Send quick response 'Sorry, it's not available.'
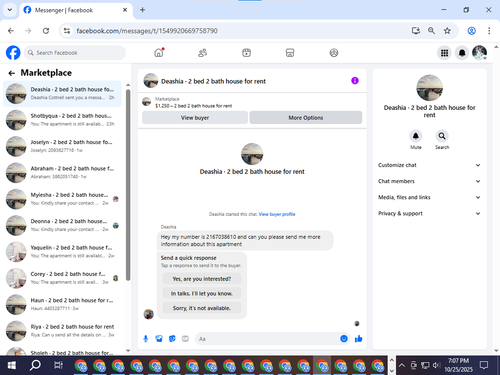This screenshot has height=375, width=500. point(202,308)
